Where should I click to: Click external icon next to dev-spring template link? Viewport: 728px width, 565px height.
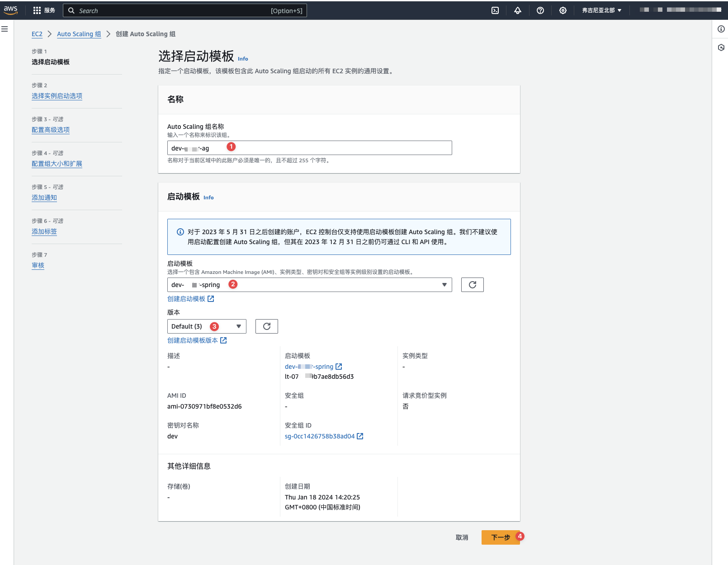[339, 367]
